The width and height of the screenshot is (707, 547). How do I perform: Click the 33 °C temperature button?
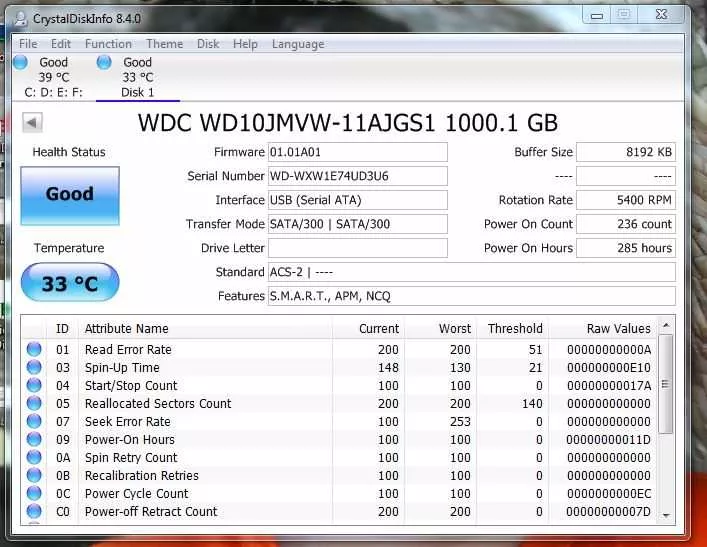pos(70,283)
